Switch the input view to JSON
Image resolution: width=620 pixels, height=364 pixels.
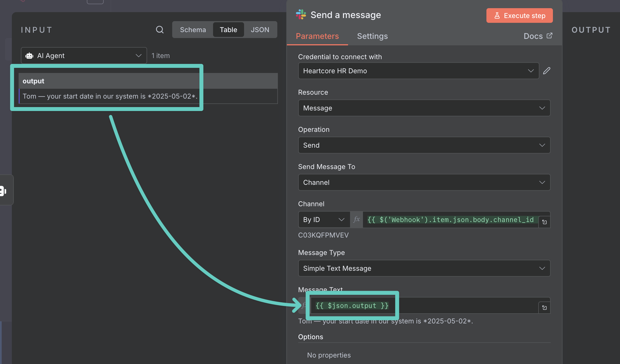(260, 30)
